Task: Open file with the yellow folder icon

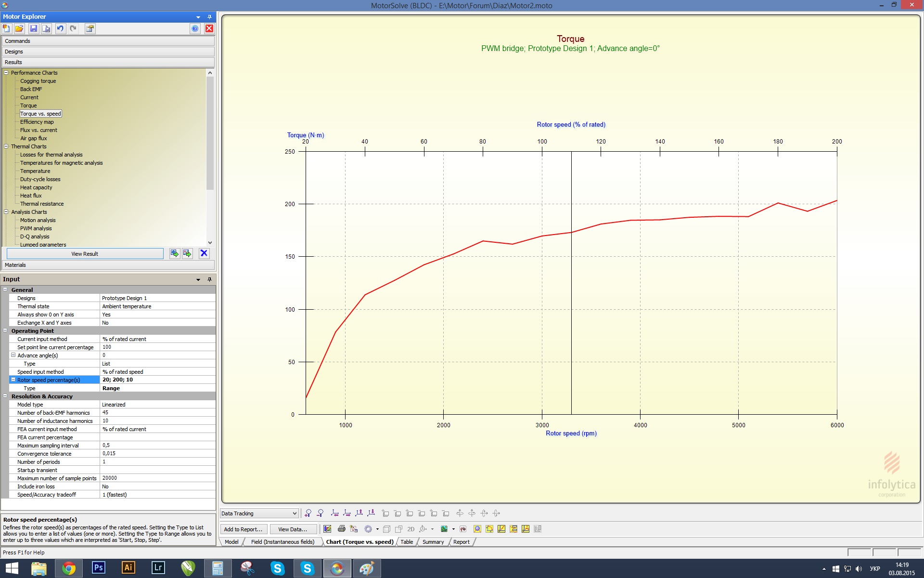Action: point(19,29)
